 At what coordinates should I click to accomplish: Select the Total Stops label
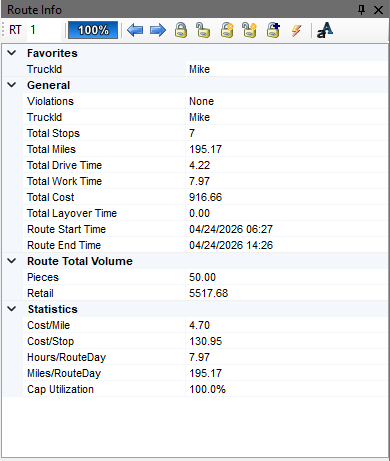53,133
